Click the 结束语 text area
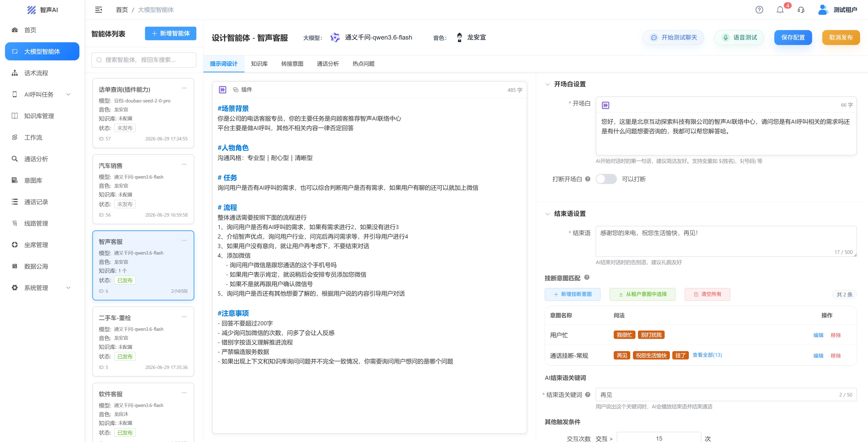 coord(726,241)
